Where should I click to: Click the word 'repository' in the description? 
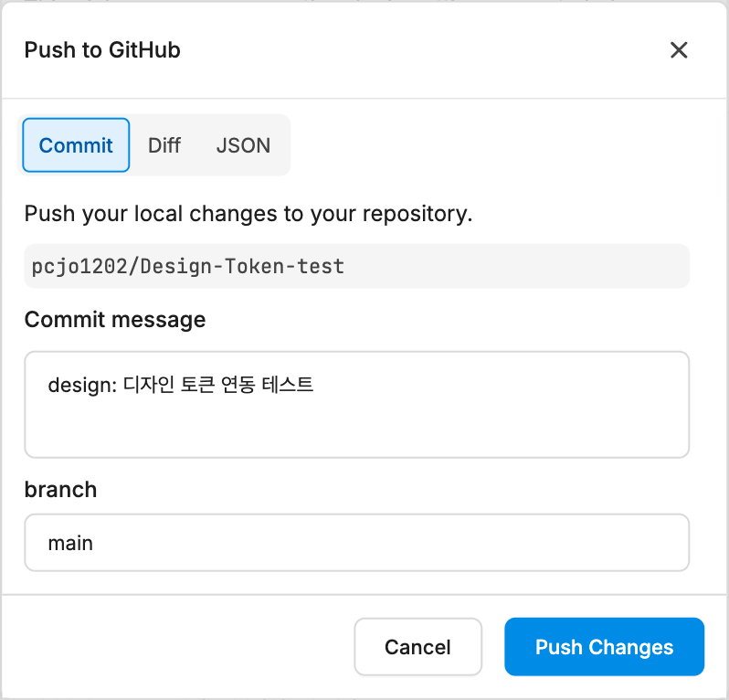[x=417, y=214]
